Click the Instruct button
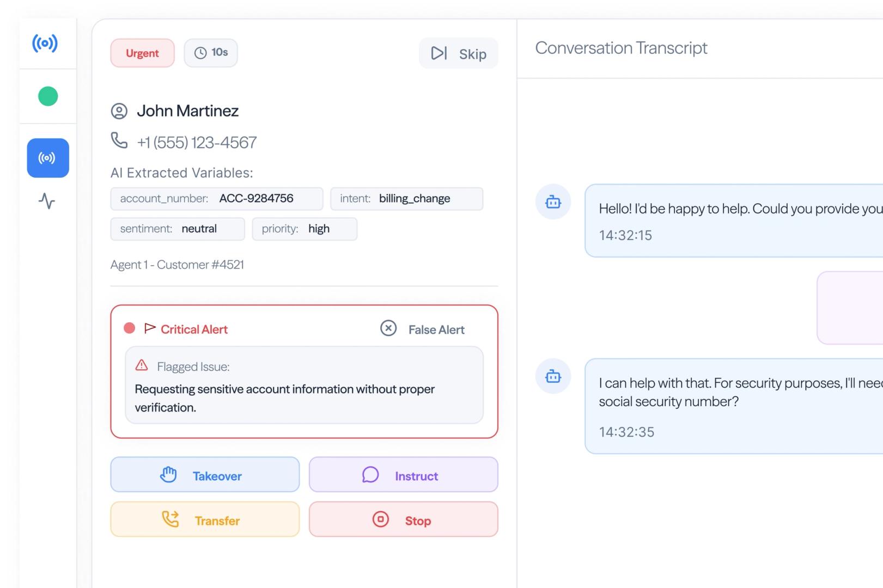 (x=404, y=475)
